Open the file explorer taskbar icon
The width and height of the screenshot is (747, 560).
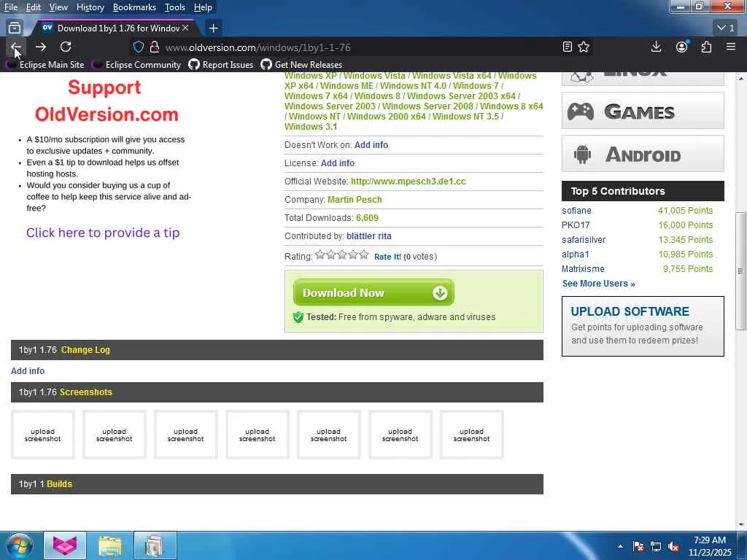[x=110, y=545]
